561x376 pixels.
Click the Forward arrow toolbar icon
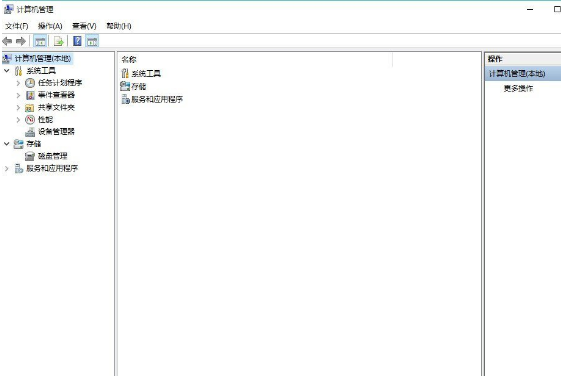point(21,41)
